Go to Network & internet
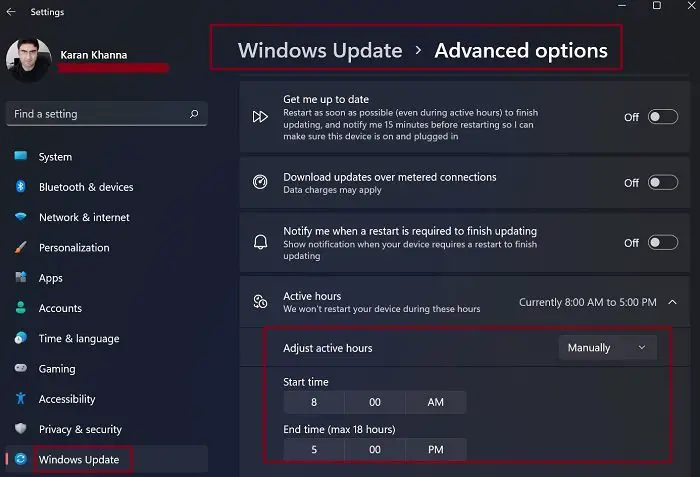700x477 pixels. pos(106,217)
